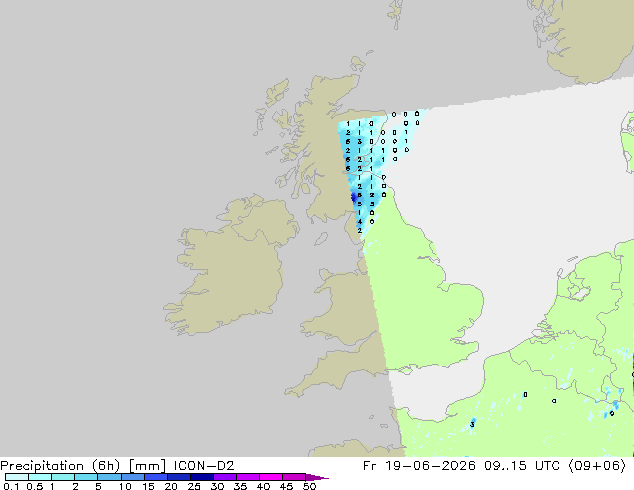Screen dimensions: 634x490
Task: Click the 30–35 mm purple legend swatch
Action: 225,477
